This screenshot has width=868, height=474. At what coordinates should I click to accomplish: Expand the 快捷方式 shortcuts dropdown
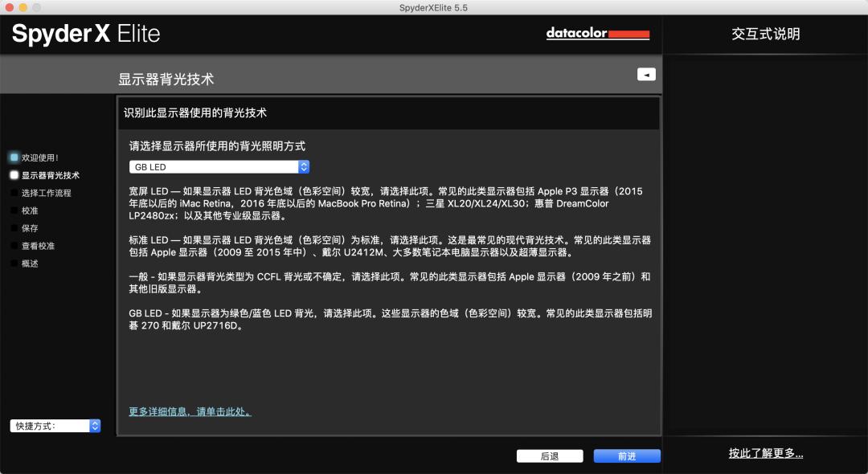[x=55, y=426]
